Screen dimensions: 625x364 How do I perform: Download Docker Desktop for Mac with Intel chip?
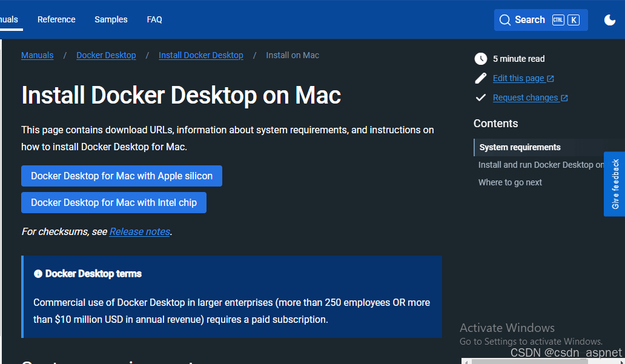[114, 202]
